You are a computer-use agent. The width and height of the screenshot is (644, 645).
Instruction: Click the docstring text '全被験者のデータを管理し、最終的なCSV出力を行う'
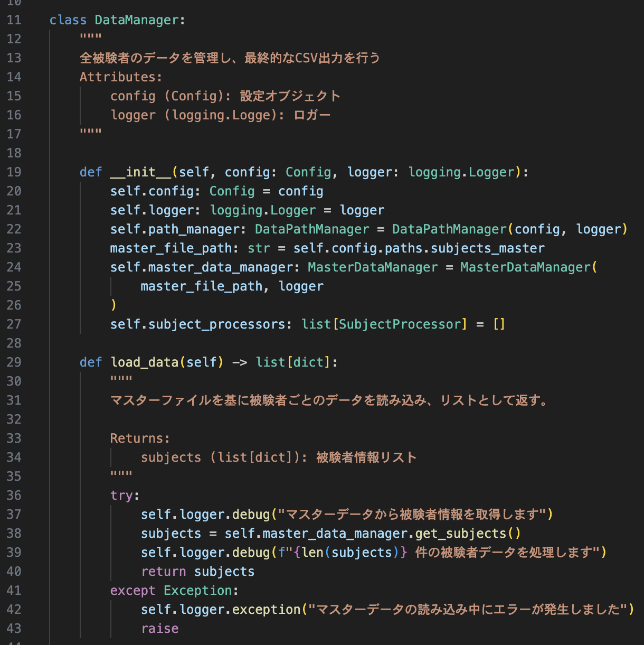[x=230, y=58]
